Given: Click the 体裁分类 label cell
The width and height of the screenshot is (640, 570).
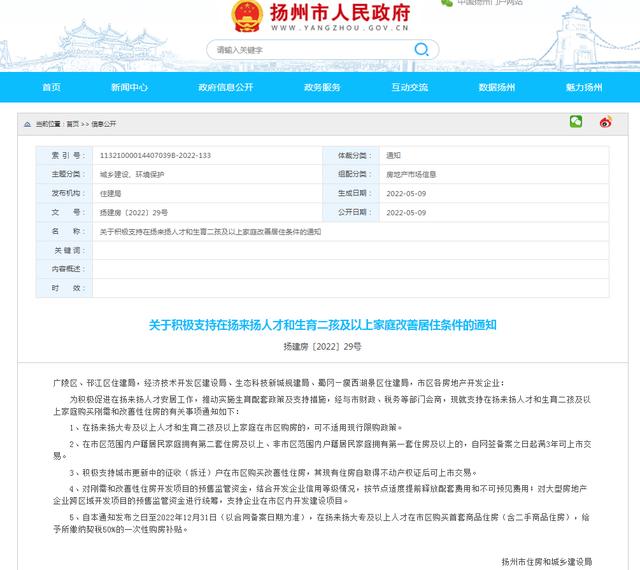Looking at the screenshot, I should click(351, 156).
